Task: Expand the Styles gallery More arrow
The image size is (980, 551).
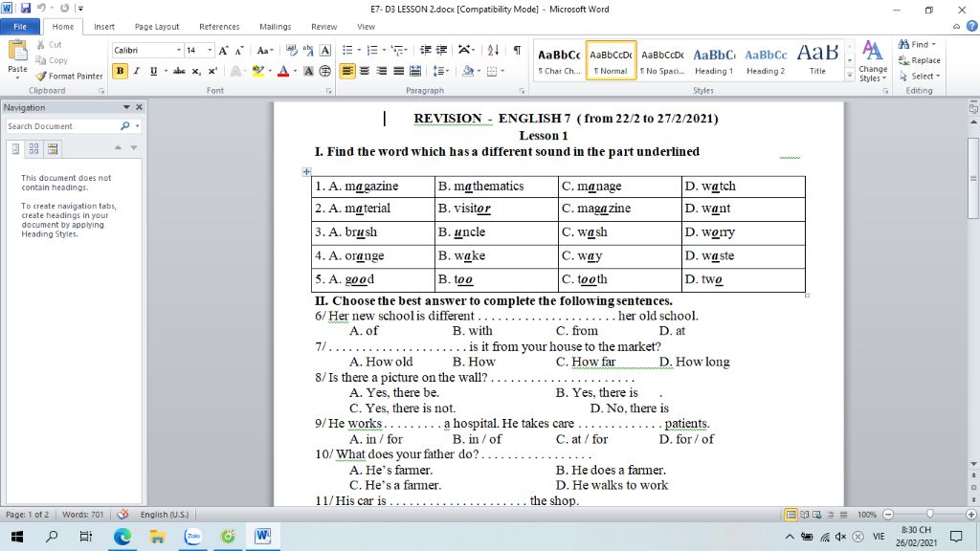Action: coord(850,76)
